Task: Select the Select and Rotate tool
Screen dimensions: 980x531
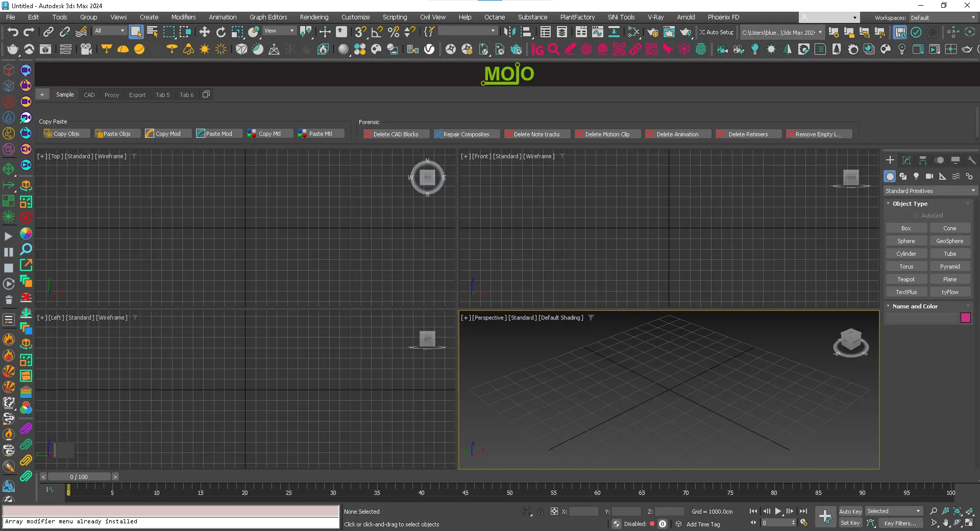Action: pyautogui.click(x=221, y=32)
